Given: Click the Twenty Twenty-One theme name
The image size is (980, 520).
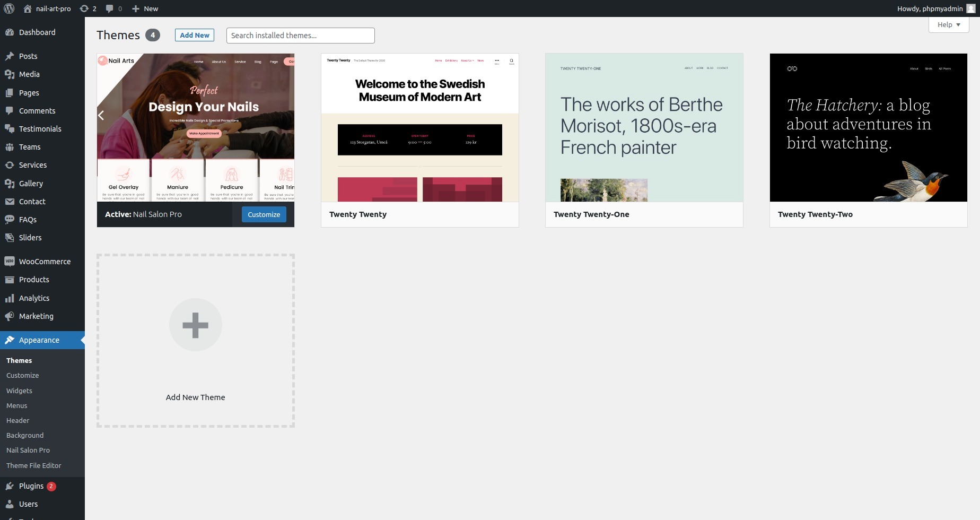Looking at the screenshot, I should pos(591,214).
